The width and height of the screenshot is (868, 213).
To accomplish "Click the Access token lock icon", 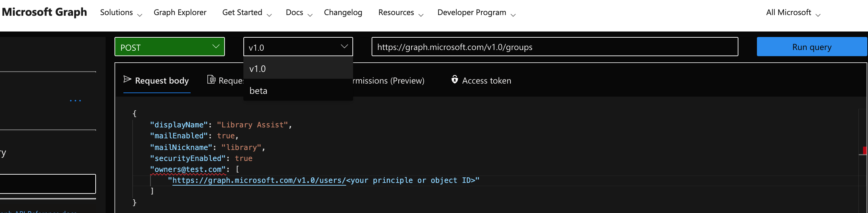I will 455,80.
